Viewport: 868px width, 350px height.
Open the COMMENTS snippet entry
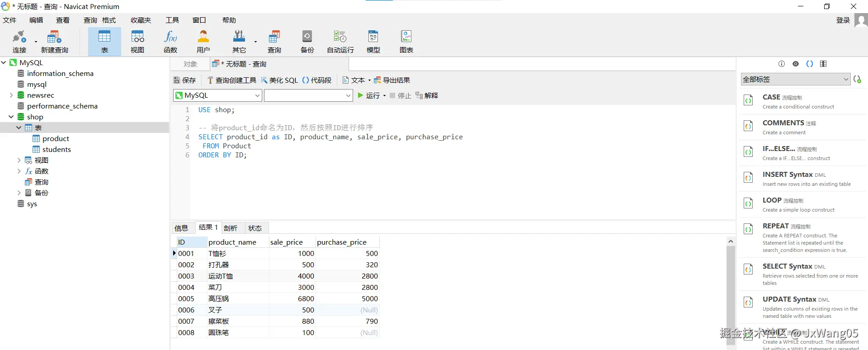[803, 127]
